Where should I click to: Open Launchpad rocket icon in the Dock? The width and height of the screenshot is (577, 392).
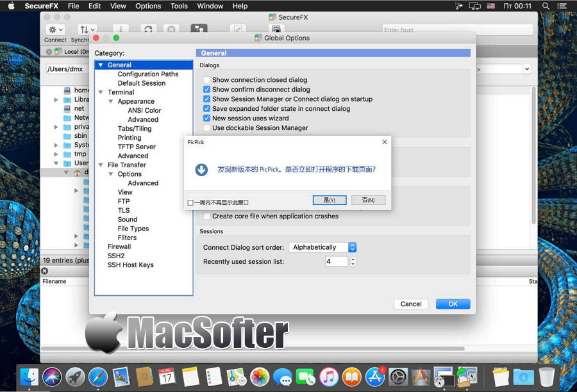point(75,377)
